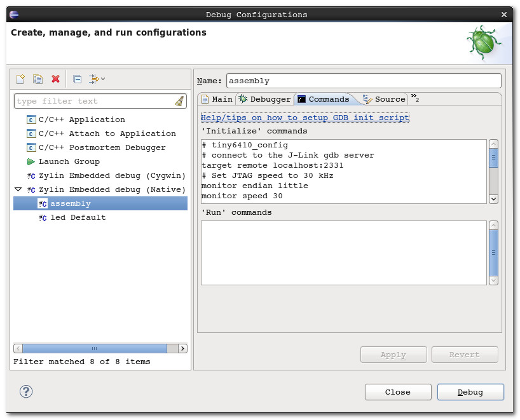
Task: Select the assembly configuration
Action: click(x=100, y=203)
